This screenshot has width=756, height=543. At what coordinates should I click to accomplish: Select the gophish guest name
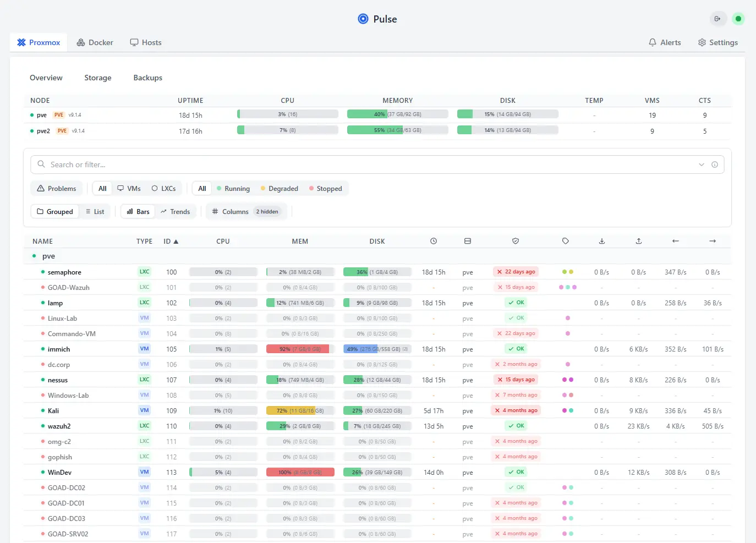(x=60, y=457)
